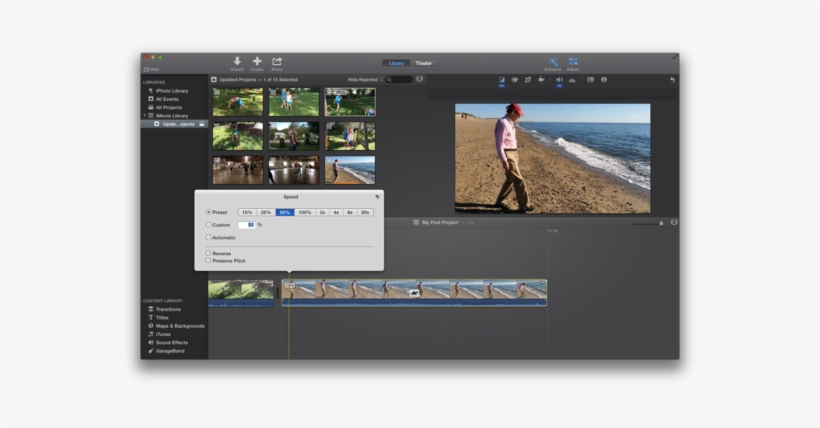Click the reset arrow in the Speed popup
Viewport: 820px width, 428px height.
click(377, 197)
